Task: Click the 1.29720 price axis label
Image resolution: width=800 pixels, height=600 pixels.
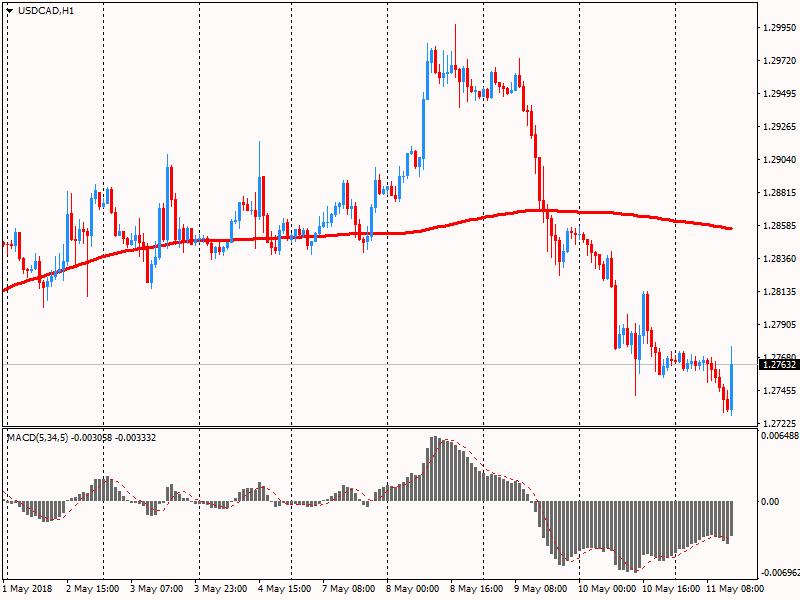Action: pos(779,61)
